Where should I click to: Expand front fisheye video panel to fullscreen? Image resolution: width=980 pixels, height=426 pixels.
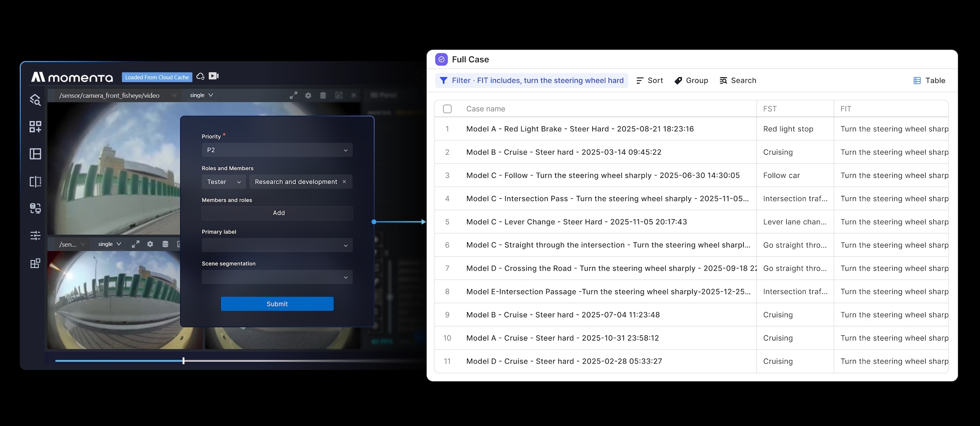point(294,95)
